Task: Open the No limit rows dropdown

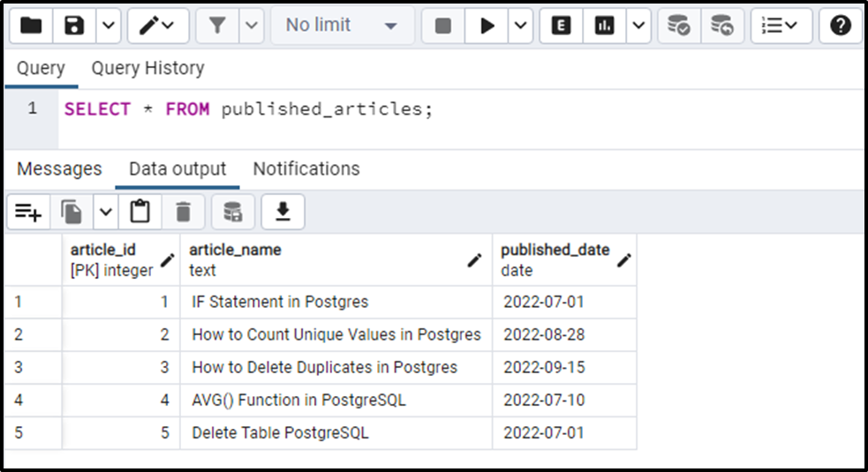Action: [342, 26]
